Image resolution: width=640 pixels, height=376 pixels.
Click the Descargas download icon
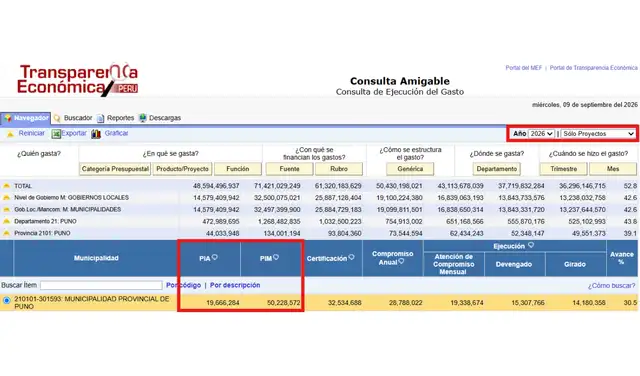coord(142,118)
